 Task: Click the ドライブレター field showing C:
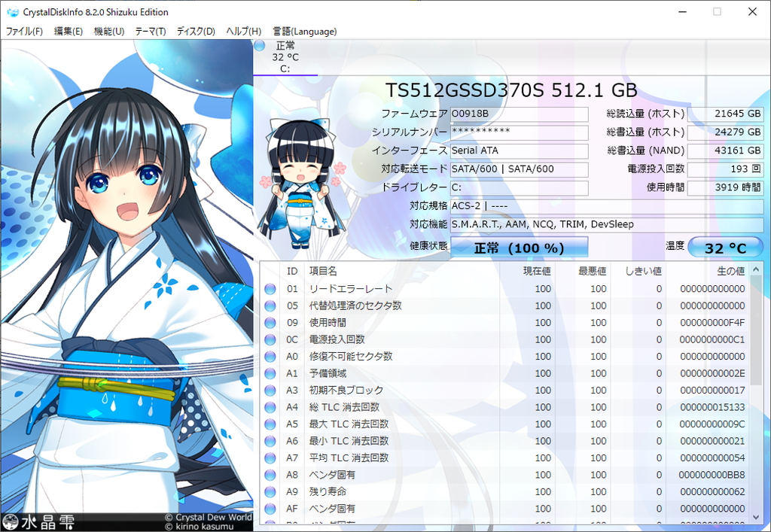(x=520, y=187)
